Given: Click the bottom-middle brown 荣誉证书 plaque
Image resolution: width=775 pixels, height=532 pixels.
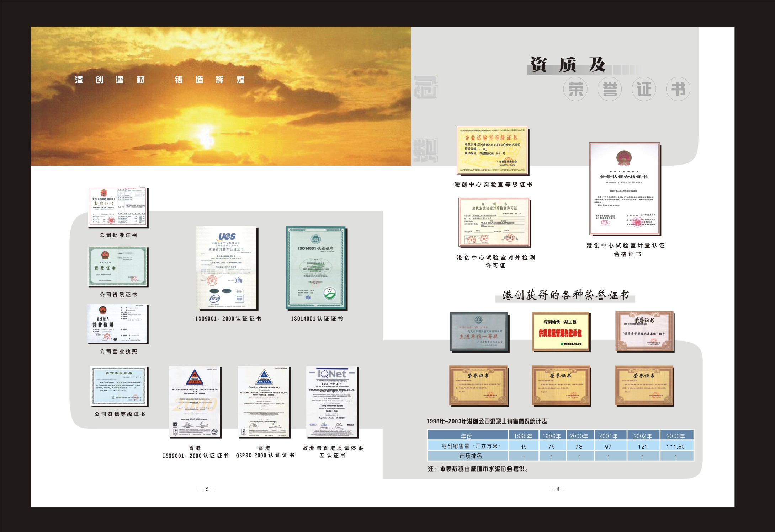Looking at the screenshot, I should pyautogui.click(x=561, y=386).
